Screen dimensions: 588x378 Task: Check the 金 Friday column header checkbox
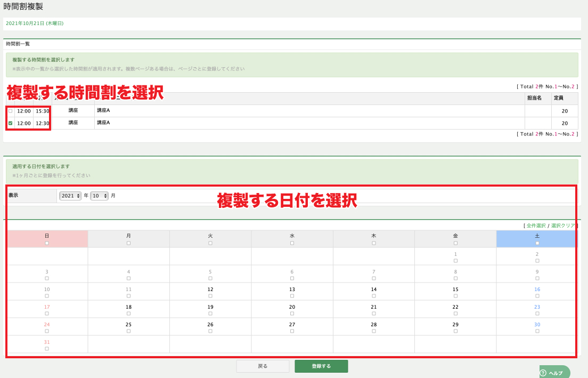click(455, 243)
